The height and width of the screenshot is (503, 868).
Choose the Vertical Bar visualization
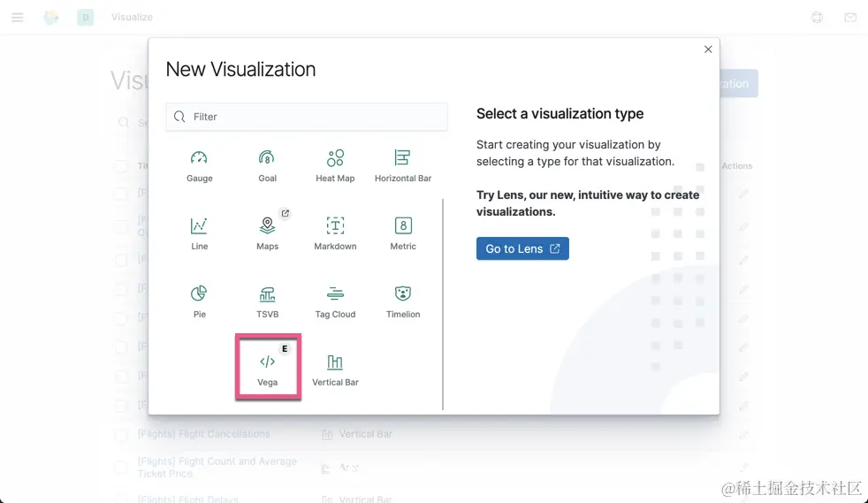(x=335, y=370)
